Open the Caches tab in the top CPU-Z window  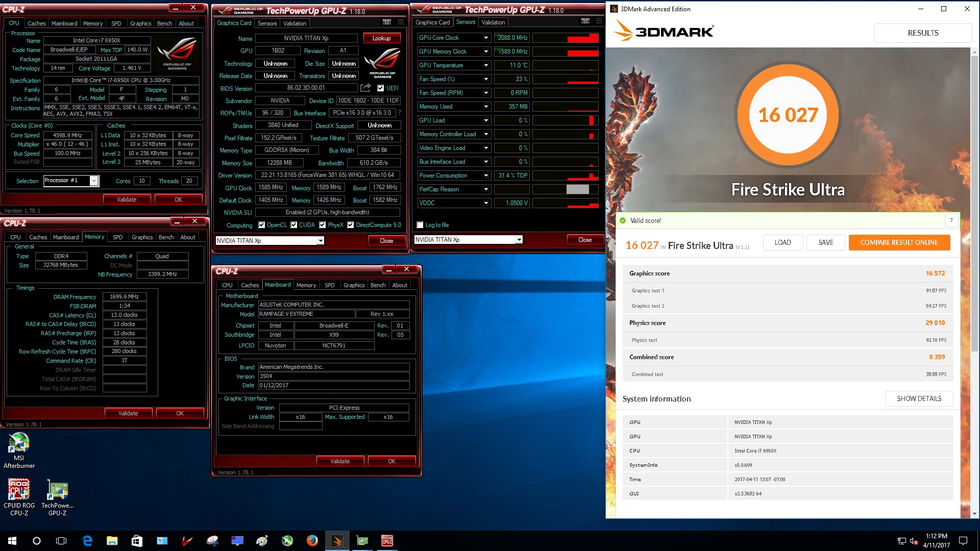pos(36,23)
